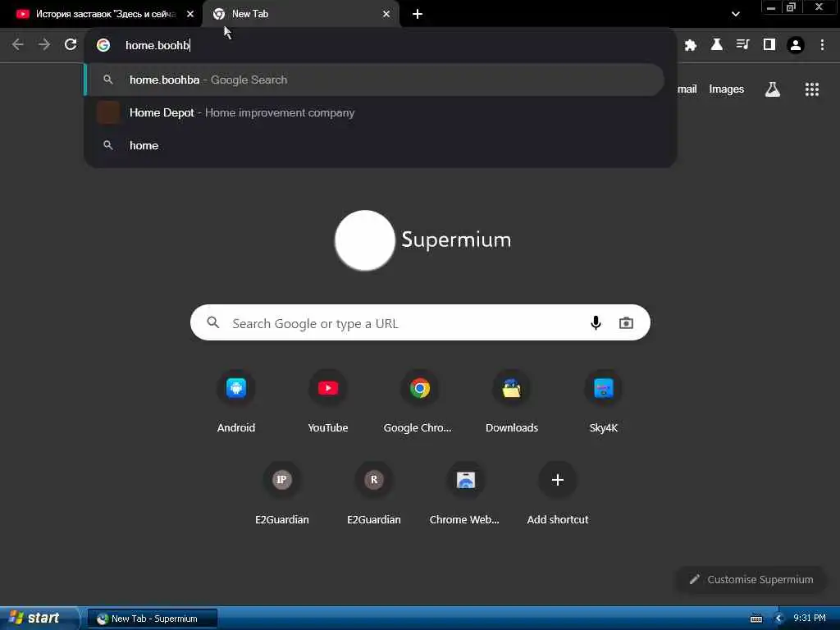Search by image with the camera icon
The width and height of the screenshot is (840, 630).
click(626, 322)
